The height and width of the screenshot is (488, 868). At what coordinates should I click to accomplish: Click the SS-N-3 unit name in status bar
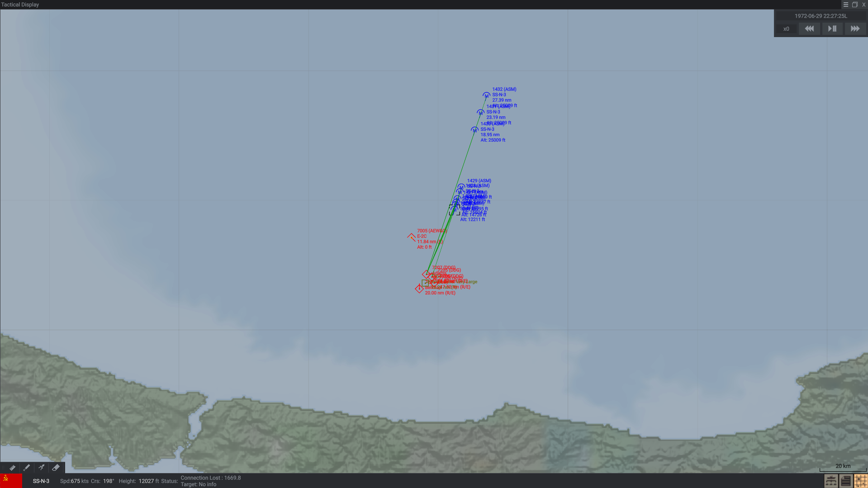[41, 481]
